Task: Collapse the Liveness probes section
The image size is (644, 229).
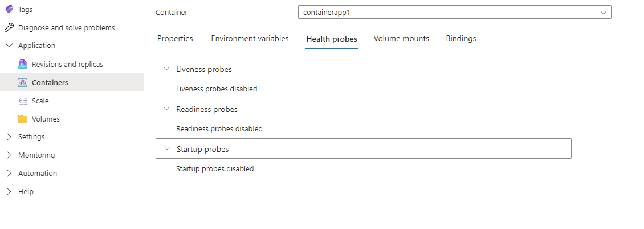Action: [x=166, y=69]
